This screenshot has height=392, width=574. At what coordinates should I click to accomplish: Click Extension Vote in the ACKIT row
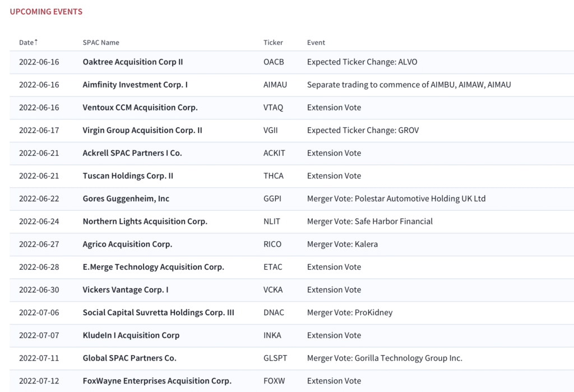(x=334, y=153)
